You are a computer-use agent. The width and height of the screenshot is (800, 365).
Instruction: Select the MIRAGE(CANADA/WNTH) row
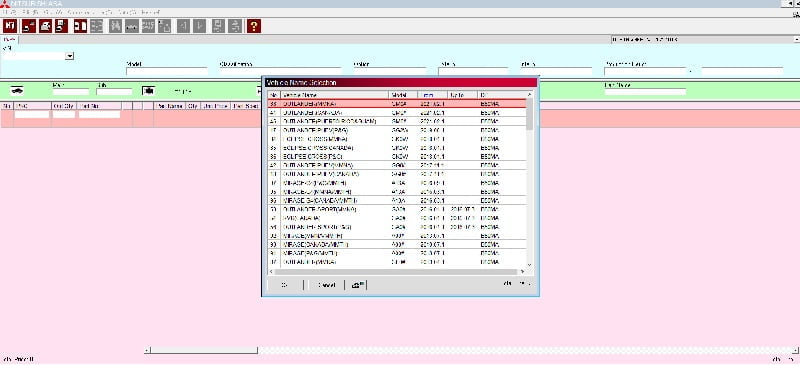coord(397,245)
